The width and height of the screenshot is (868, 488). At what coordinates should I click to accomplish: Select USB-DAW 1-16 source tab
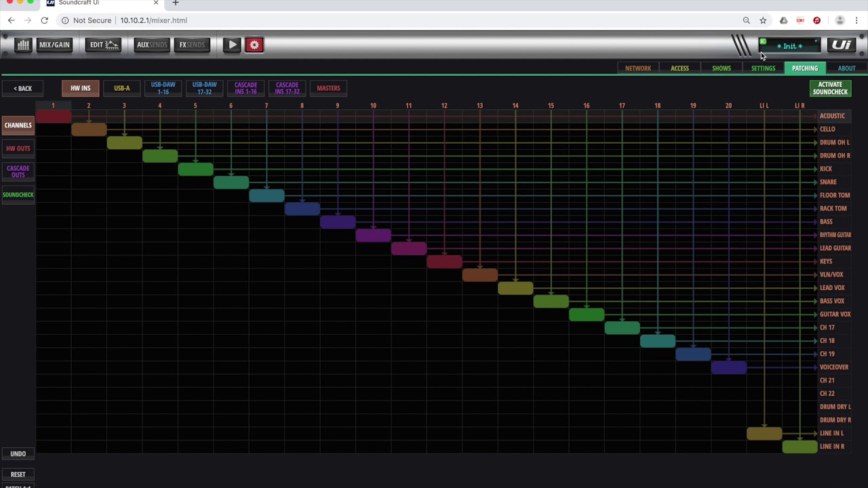click(x=163, y=88)
